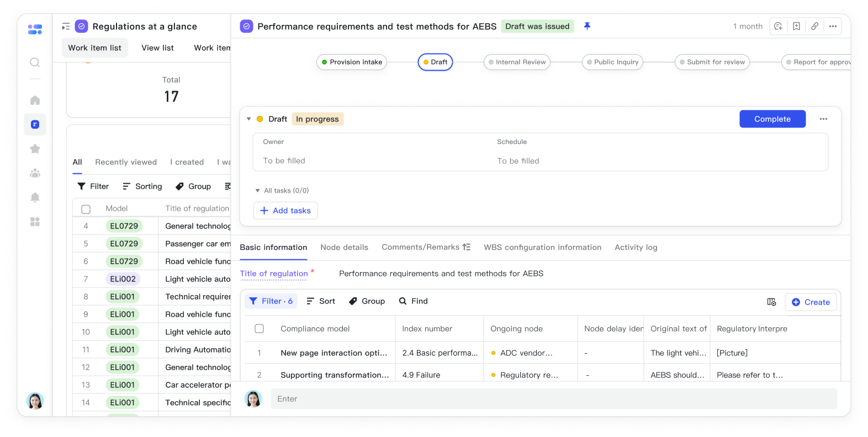Toggle select-all checkbox in Compliance model table
868x437 pixels.
pos(259,329)
